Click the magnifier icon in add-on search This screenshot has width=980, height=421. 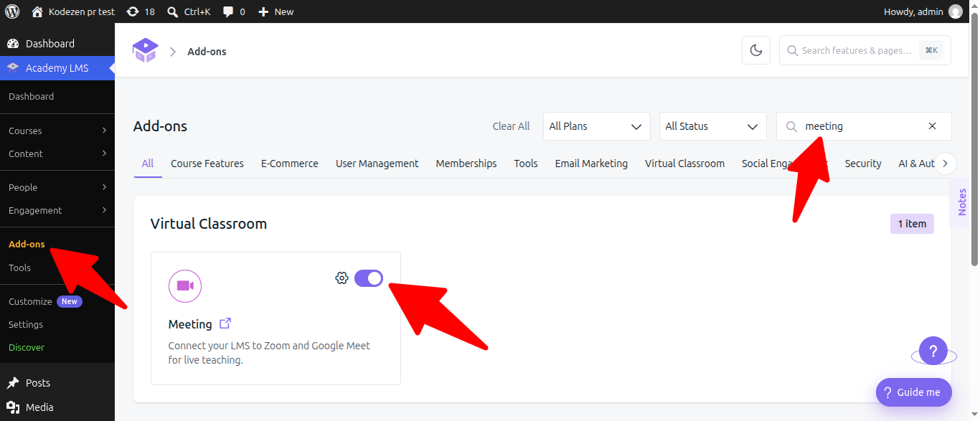pos(792,126)
